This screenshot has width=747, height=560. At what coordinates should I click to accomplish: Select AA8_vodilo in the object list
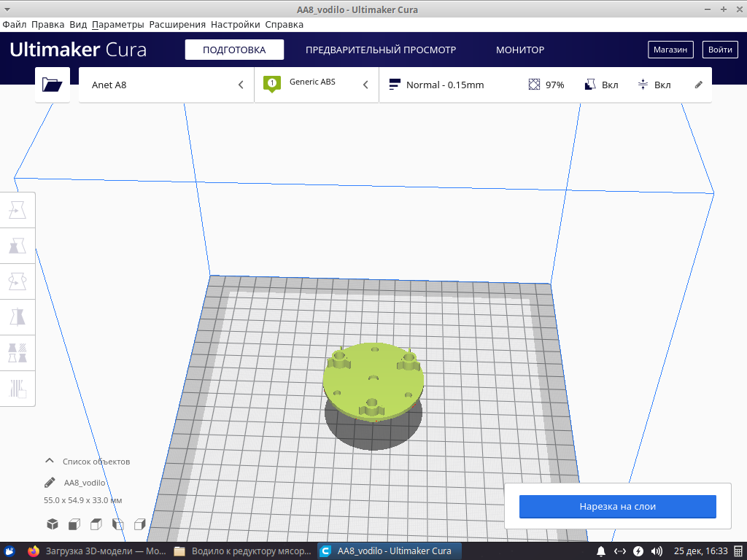(85, 483)
